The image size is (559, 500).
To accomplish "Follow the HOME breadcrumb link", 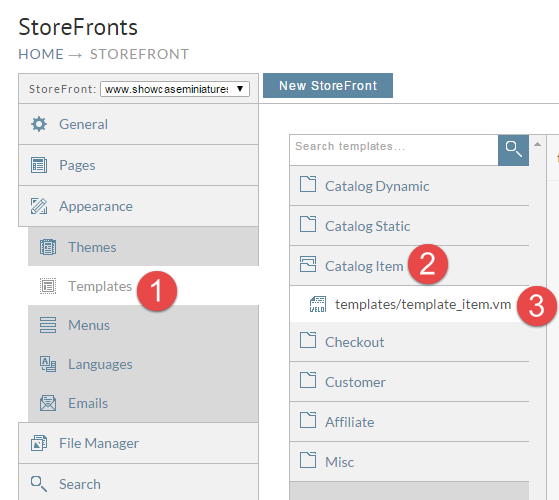I will point(41,55).
